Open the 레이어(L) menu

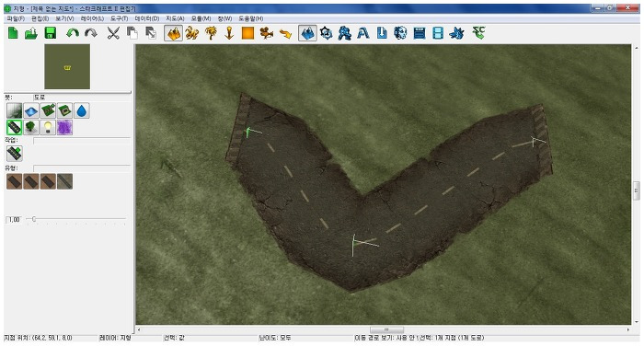pos(92,18)
